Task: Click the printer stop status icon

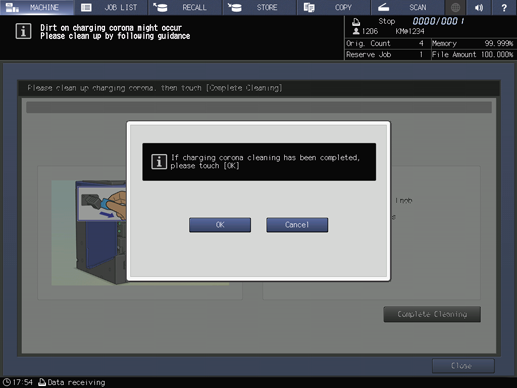Action: (356, 22)
